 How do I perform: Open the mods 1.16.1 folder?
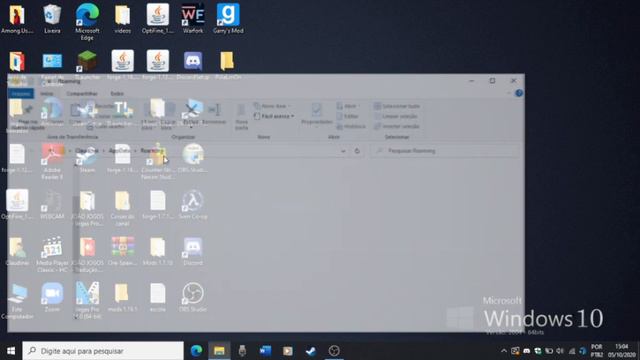[x=122, y=297]
